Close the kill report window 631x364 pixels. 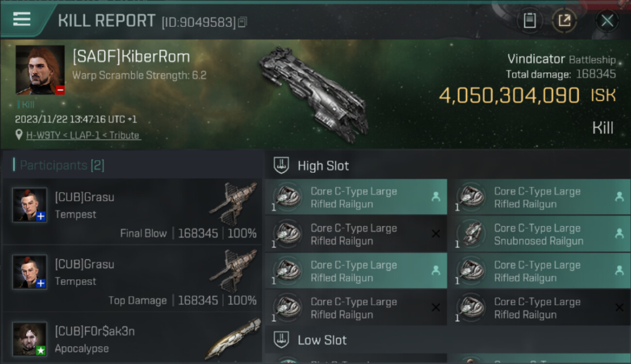[x=607, y=20]
